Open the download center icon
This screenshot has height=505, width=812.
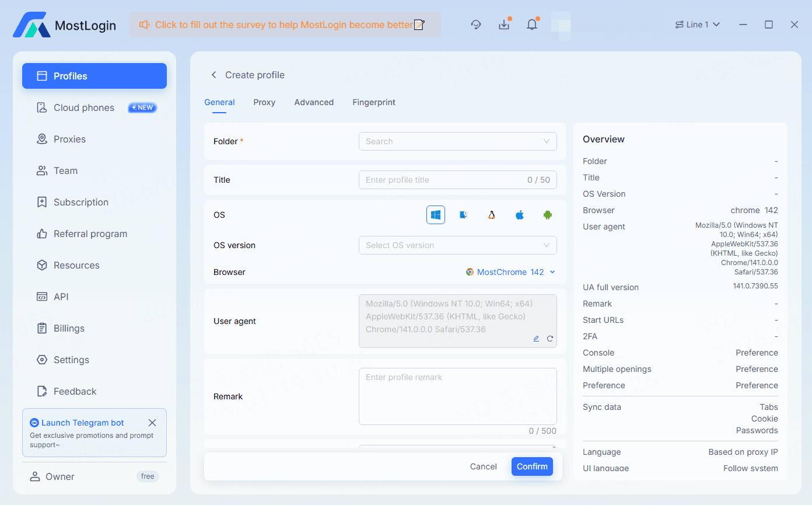(x=504, y=25)
